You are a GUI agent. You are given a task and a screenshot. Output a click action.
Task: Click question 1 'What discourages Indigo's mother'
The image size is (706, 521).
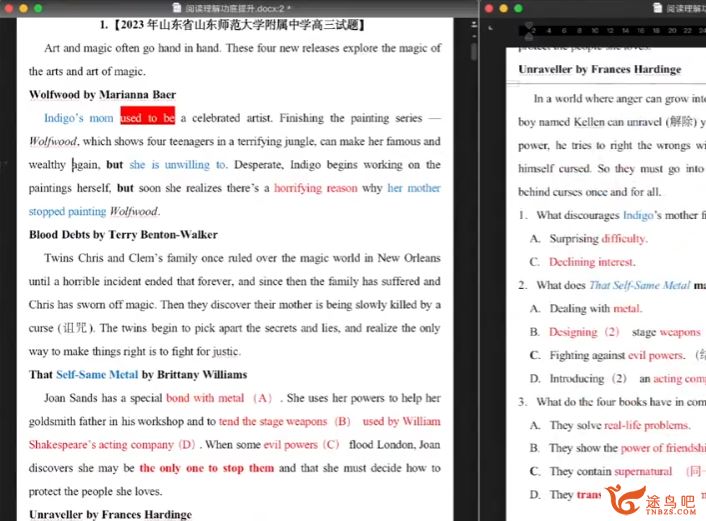[x=616, y=216]
